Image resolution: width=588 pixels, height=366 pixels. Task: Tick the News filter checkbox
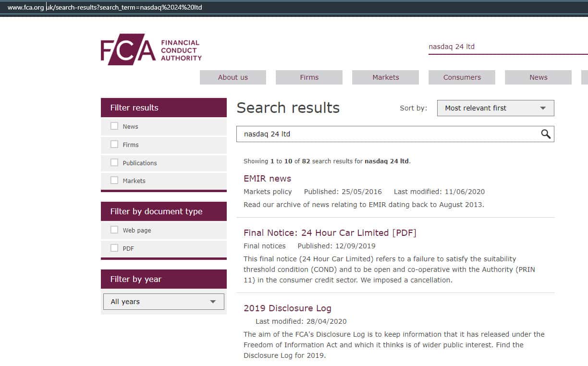(114, 126)
